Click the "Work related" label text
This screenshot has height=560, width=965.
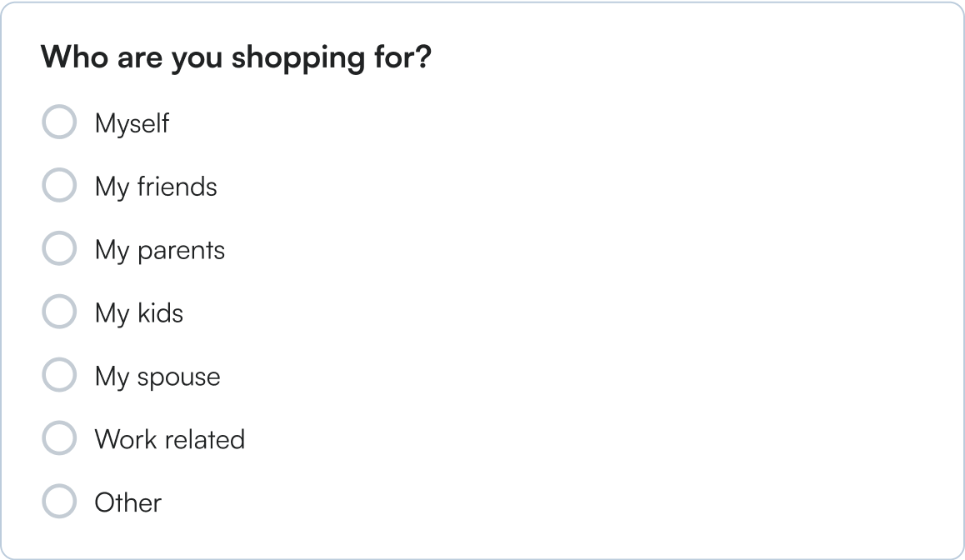(171, 440)
